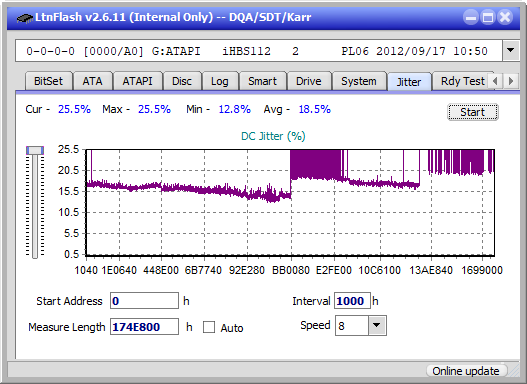Viewport: 527px width, 384px height.
Task: Click the x-axis label BB0080
Action: coord(291,270)
